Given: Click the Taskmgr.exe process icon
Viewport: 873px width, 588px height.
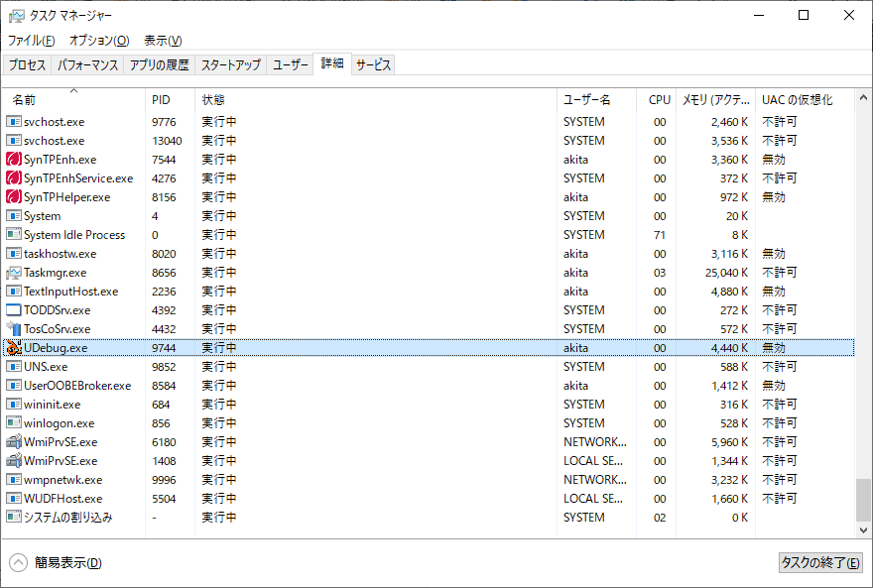Looking at the screenshot, I should click(x=13, y=273).
